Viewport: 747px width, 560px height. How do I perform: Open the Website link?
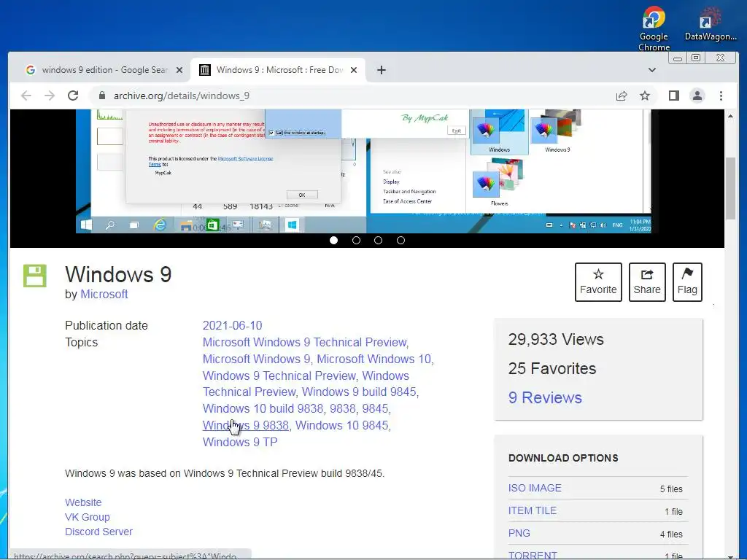(x=83, y=502)
